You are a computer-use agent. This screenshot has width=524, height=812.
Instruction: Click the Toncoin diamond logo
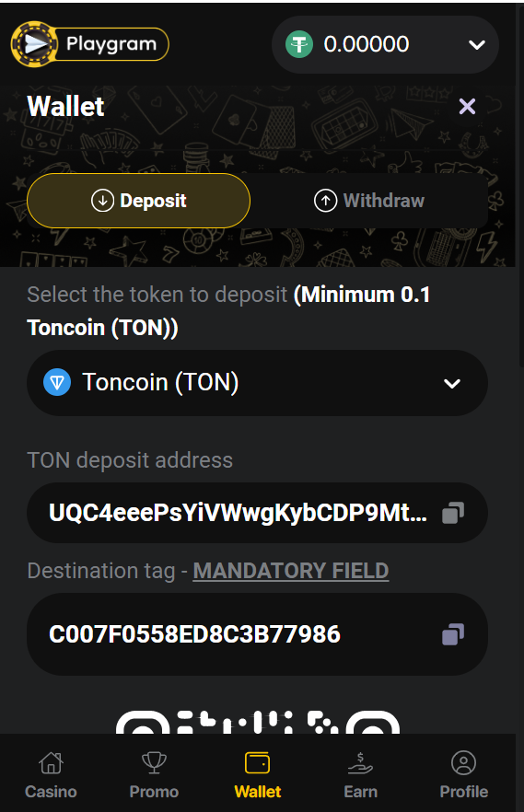57,383
